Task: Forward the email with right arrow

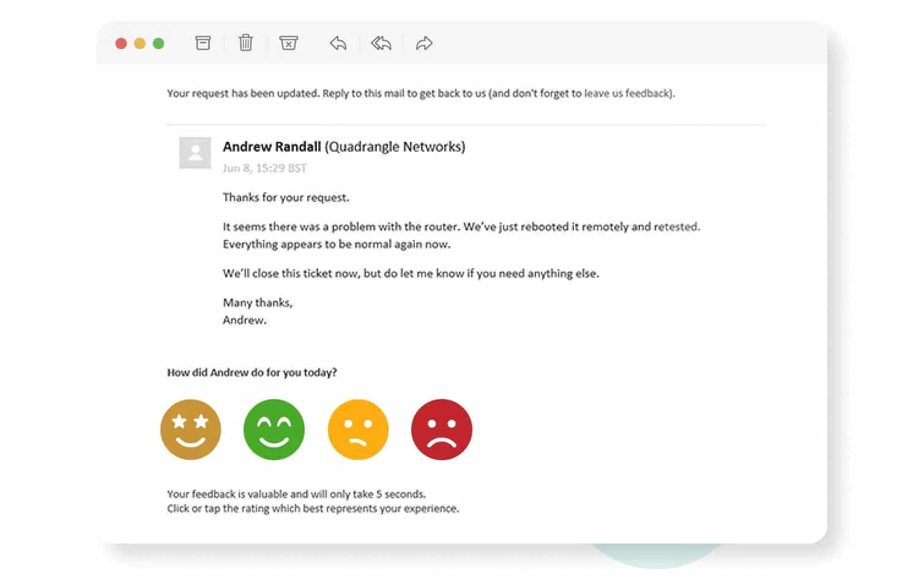Action: [424, 43]
